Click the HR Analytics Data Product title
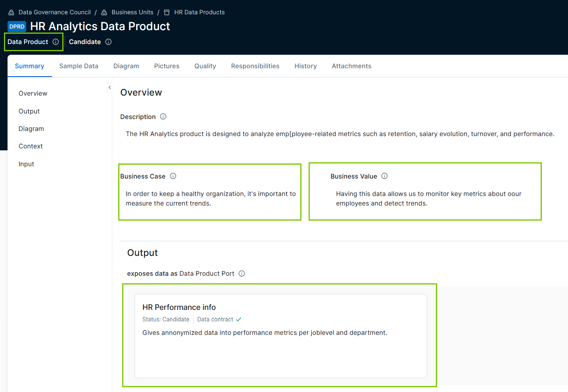The image size is (568, 392). tap(100, 26)
